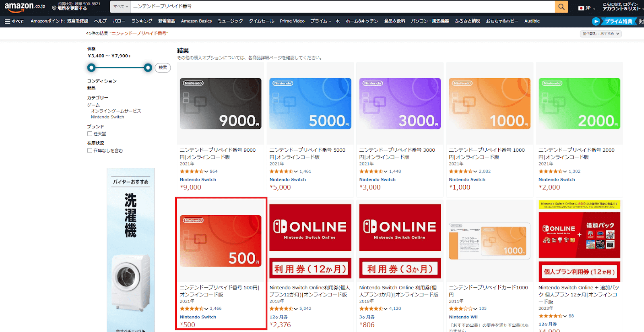
Task: Open ふるさと納税 in the nav bar
Action: [x=467, y=21]
